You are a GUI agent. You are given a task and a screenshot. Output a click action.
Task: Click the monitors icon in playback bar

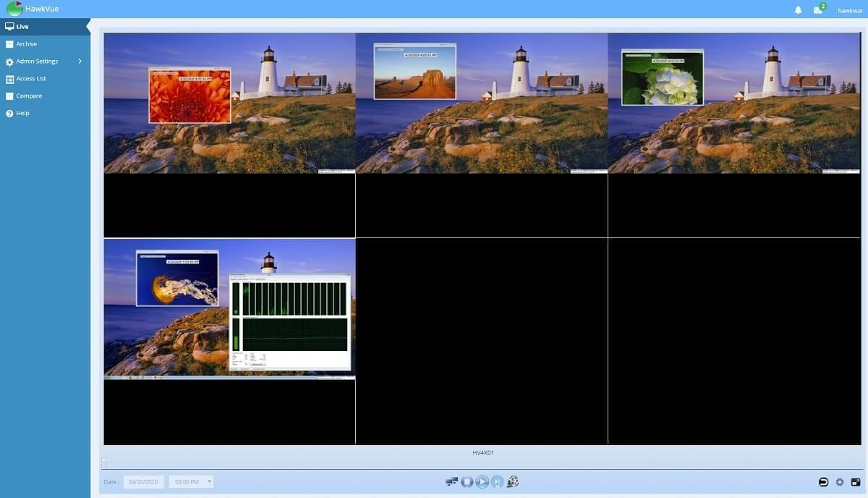pos(451,482)
